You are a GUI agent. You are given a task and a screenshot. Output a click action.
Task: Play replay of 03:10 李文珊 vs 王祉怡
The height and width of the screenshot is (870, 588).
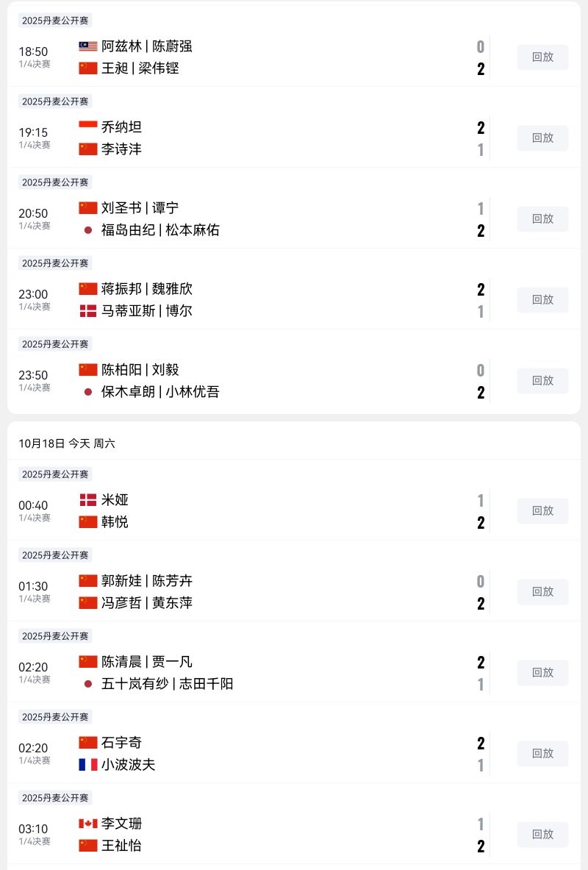tap(542, 835)
